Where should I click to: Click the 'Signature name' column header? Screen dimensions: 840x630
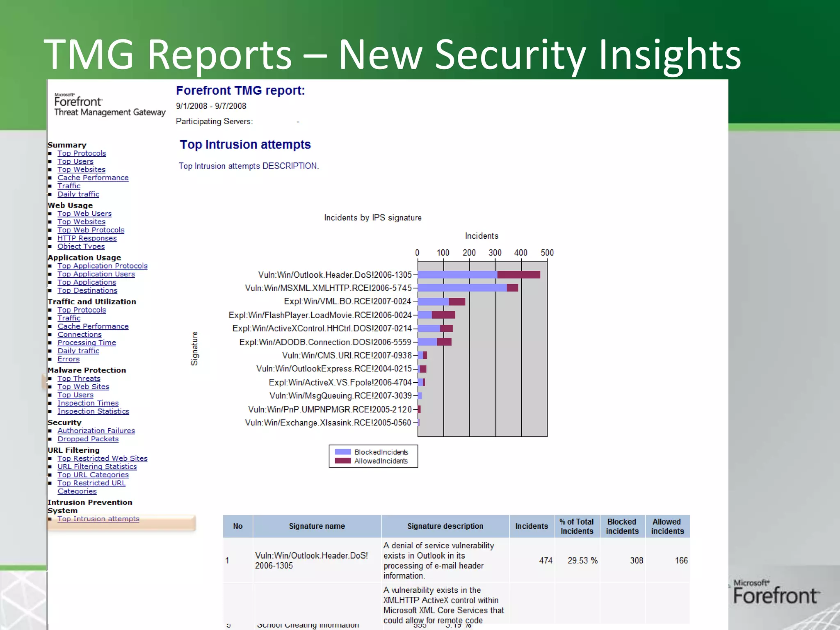317,526
